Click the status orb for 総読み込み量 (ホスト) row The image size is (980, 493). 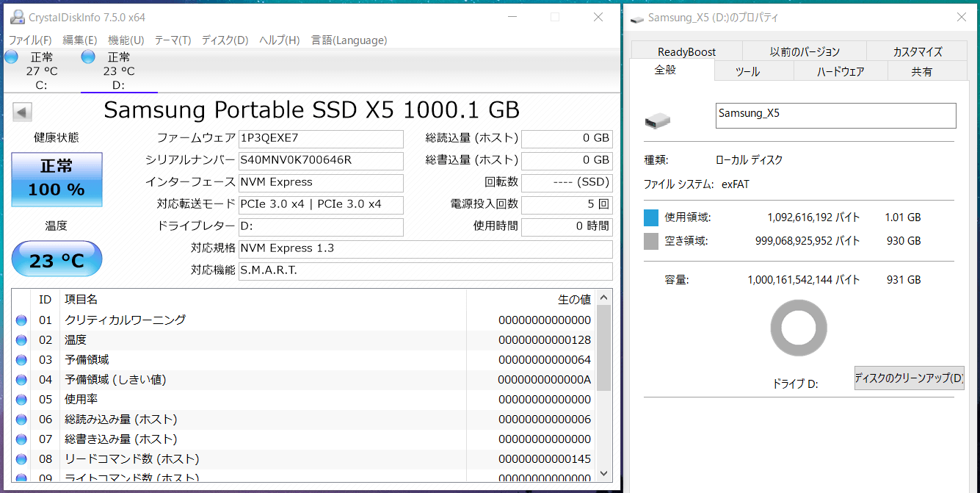point(21,420)
